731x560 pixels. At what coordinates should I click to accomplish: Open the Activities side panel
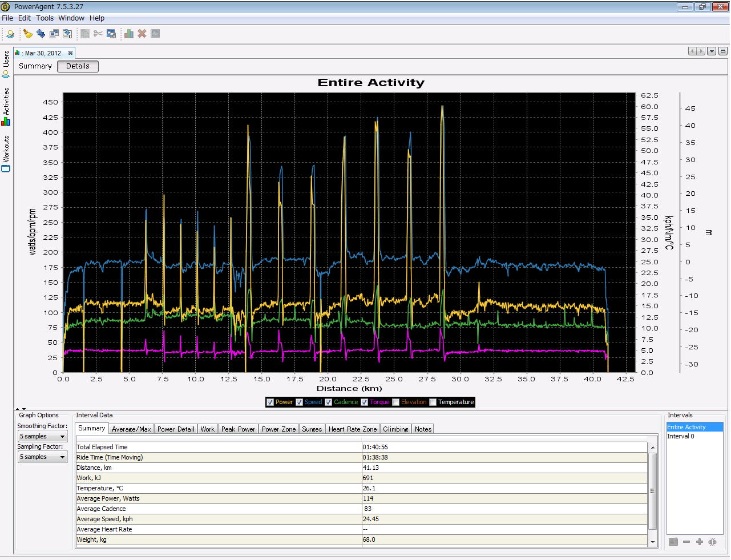(x=6, y=107)
